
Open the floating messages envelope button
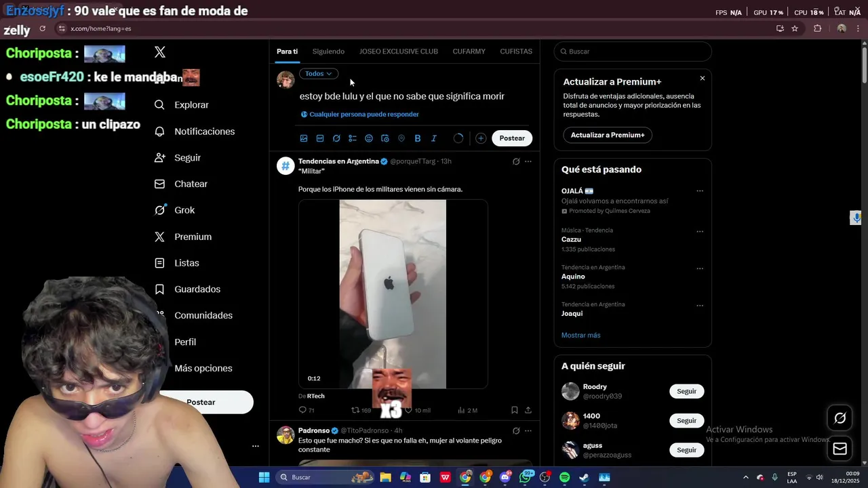(840, 449)
